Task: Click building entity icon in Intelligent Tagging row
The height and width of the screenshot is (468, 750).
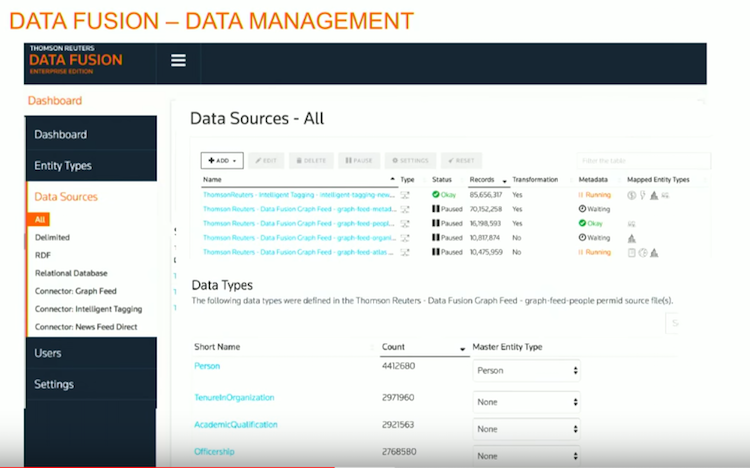Action: [654, 195]
